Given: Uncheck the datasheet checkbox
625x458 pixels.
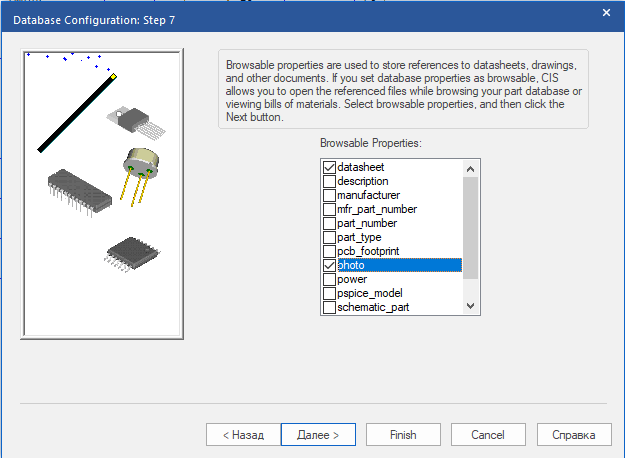Looking at the screenshot, I should click(329, 167).
